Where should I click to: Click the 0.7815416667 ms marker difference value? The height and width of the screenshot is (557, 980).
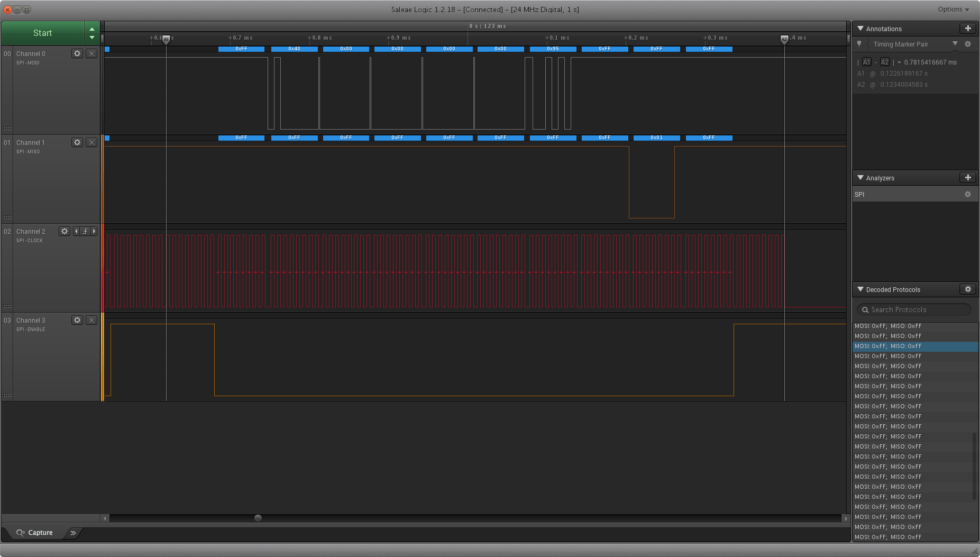pyautogui.click(x=930, y=62)
